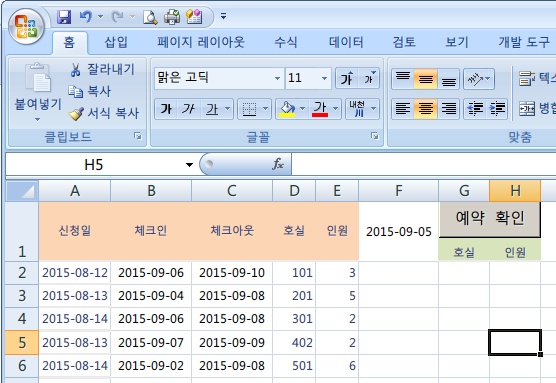Open the font color dropdown arrow
This screenshot has width=556, height=383.
(335, 109)
